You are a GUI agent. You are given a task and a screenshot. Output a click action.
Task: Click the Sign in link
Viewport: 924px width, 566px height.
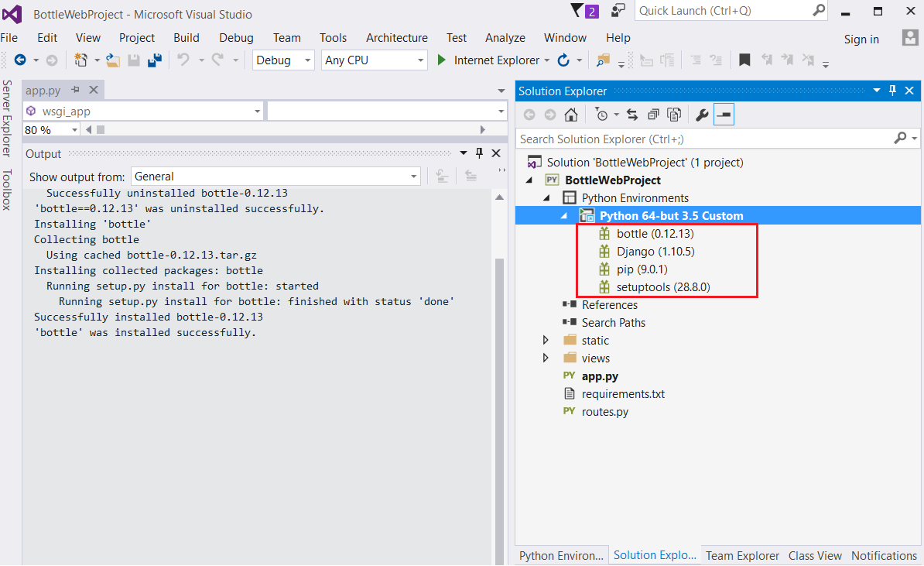(861, 39)
